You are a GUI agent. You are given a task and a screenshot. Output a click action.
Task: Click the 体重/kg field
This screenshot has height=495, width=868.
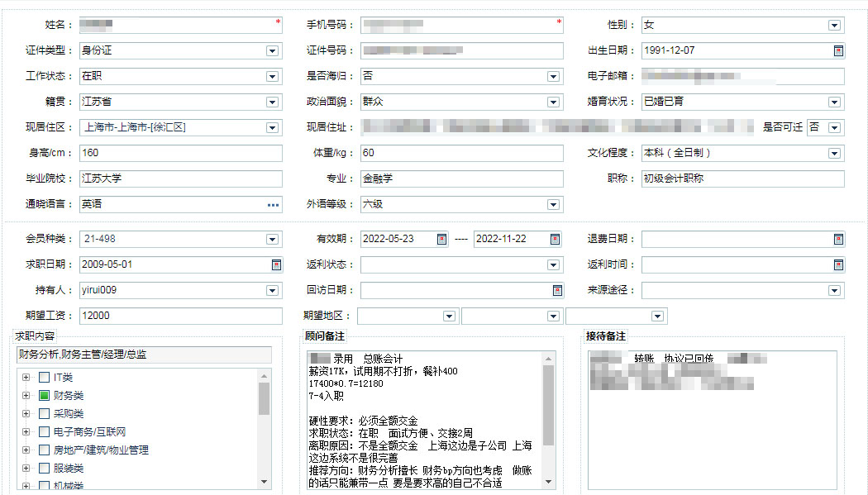[462, 153]
